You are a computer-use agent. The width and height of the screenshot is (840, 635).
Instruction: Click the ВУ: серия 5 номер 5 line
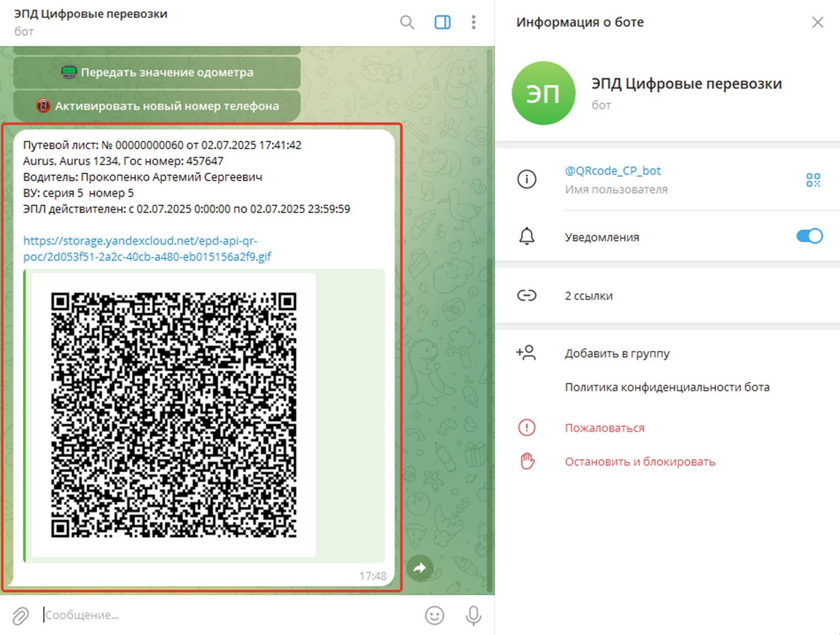click(x=78, y=193)
